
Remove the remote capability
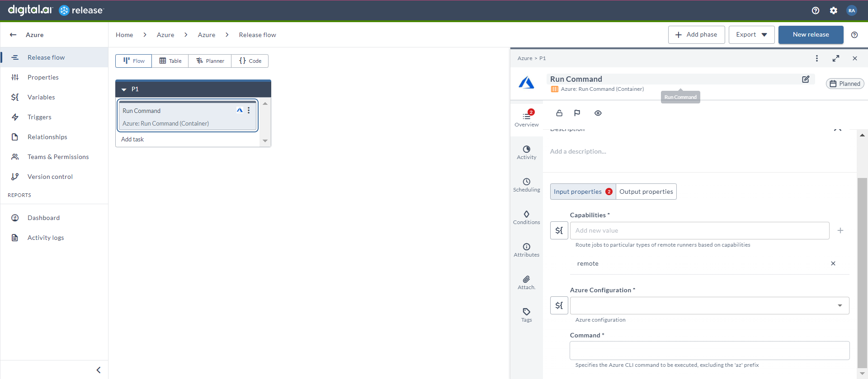coord(833,263)
